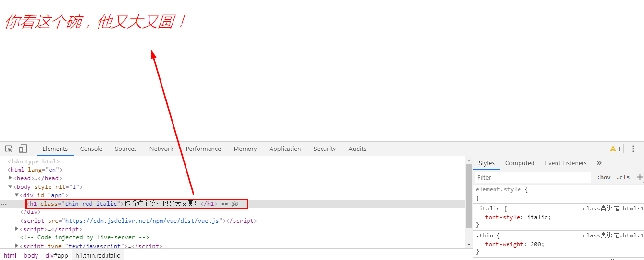Image resolution: width=644 pixels, height=260 pixels.
Task: Select the closing </div> line
Action: click(30, 212)
